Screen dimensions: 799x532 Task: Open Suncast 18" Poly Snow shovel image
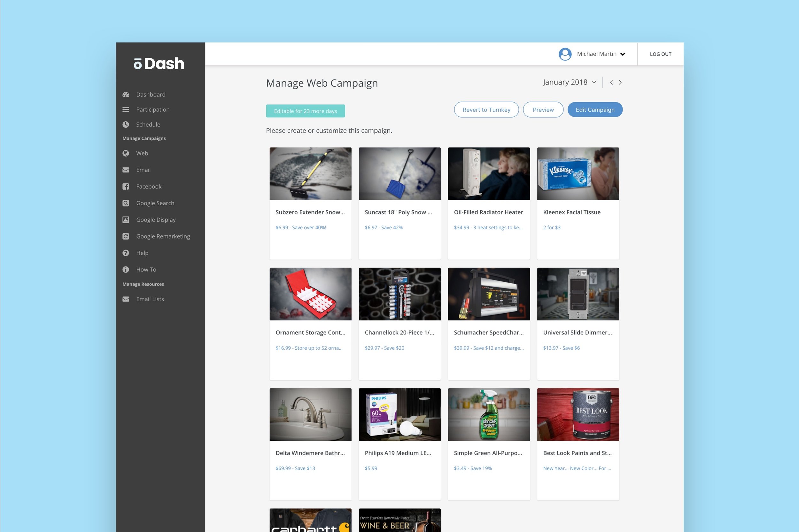pos(400,174)
